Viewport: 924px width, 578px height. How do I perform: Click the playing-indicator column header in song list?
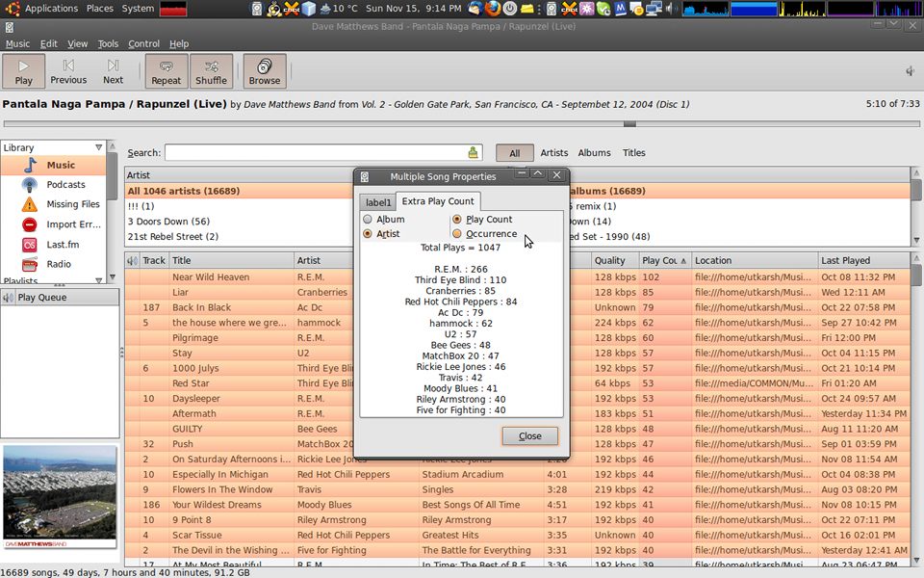(x=132, y=260)
